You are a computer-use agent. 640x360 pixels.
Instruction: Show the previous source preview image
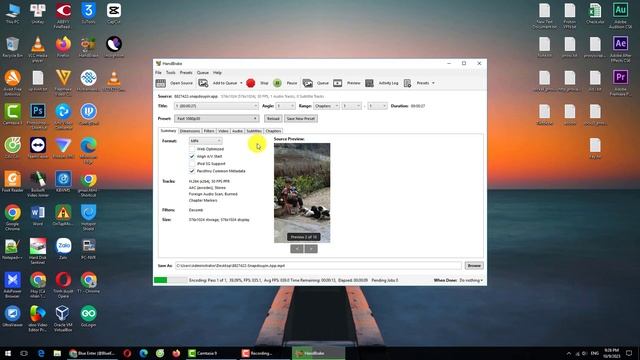(297, 249)
